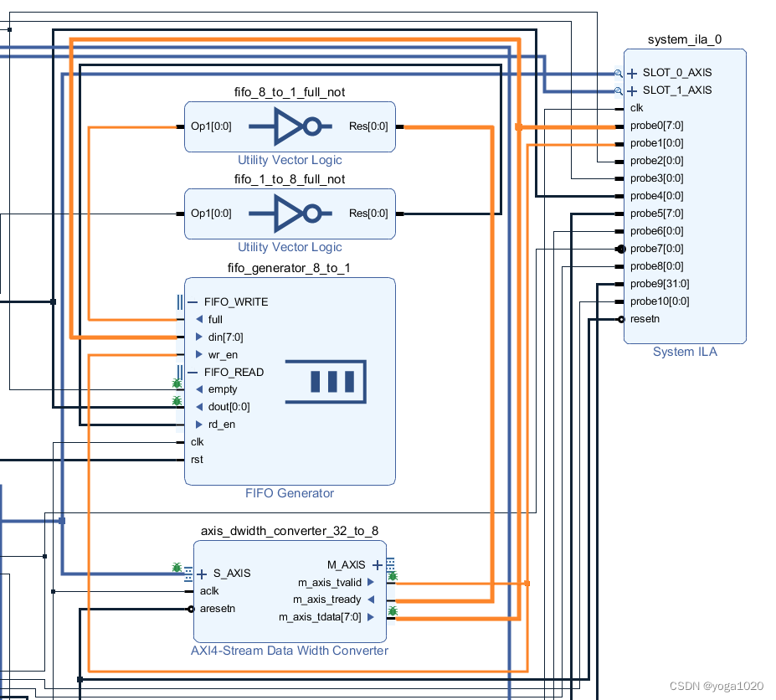Viewport: 776px width, 700px height.
Task: Open the System ILA link
Action: [x=685, y=352]
